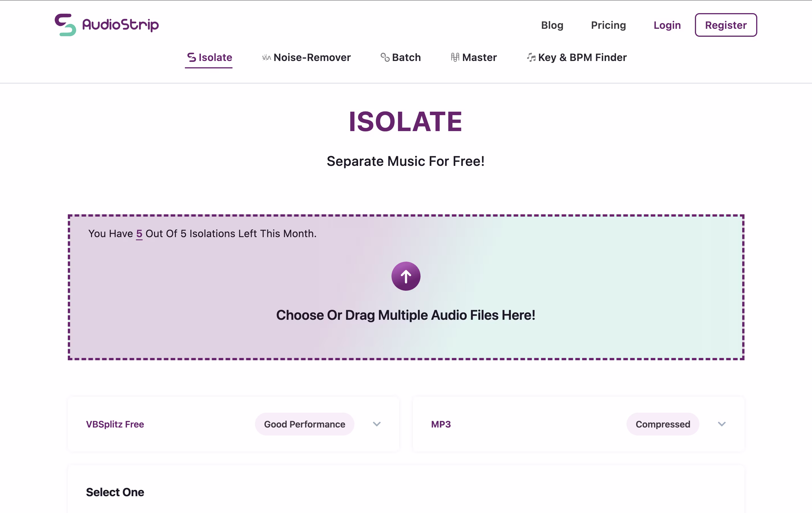Expand the MP3 format chevron
812x513 pixels.
(722, 424)
